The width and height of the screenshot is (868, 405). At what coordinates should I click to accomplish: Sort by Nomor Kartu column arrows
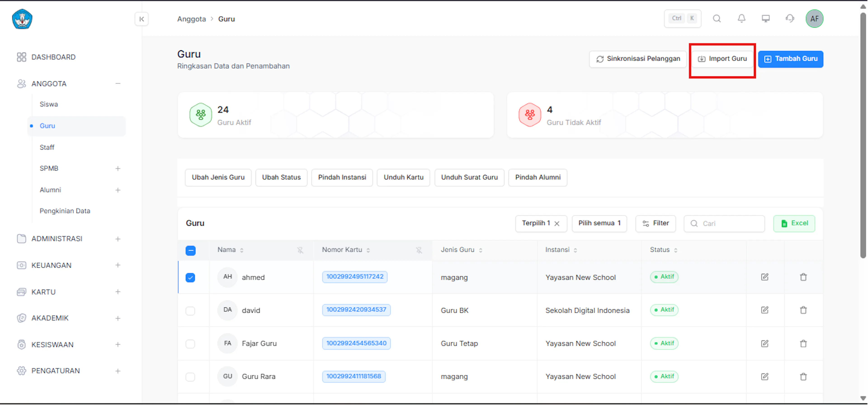(x=368, y=250)
